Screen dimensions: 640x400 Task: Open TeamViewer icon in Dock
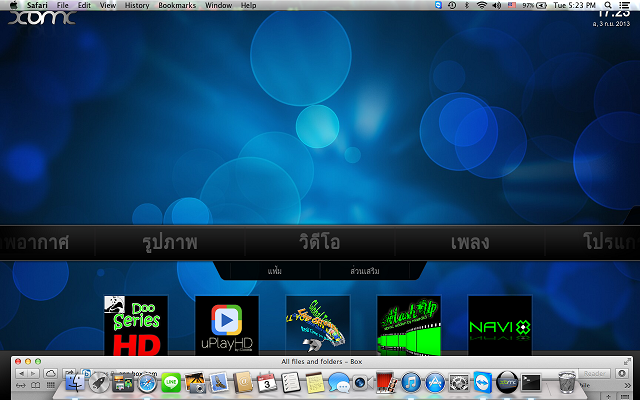[x=483, y=382]
